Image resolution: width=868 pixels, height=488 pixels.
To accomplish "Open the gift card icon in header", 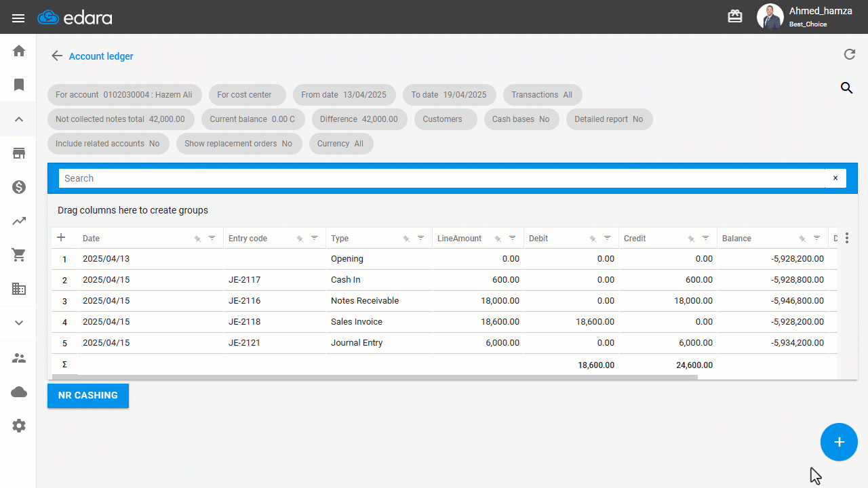I will pos(735,17).
